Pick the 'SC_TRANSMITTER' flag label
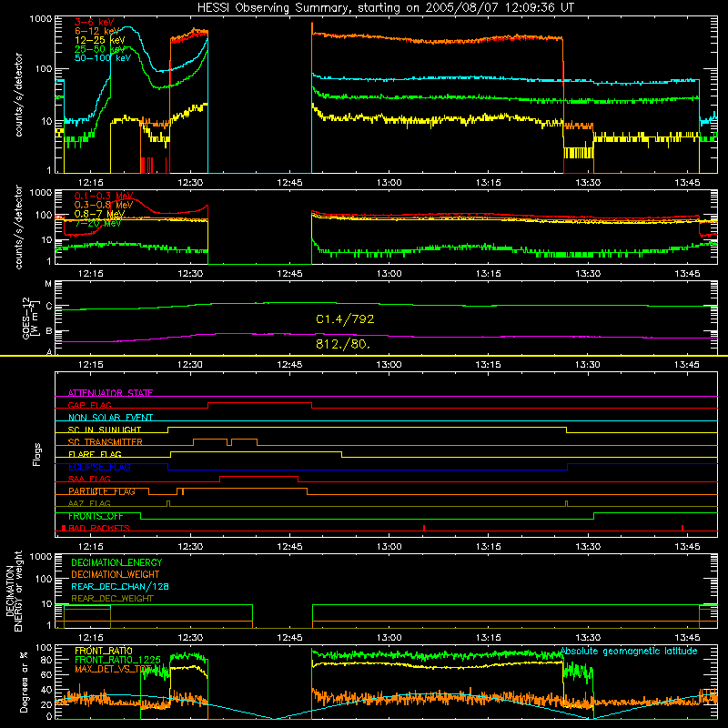The width and height of the screenshot is (728, 728). (106, 441)
